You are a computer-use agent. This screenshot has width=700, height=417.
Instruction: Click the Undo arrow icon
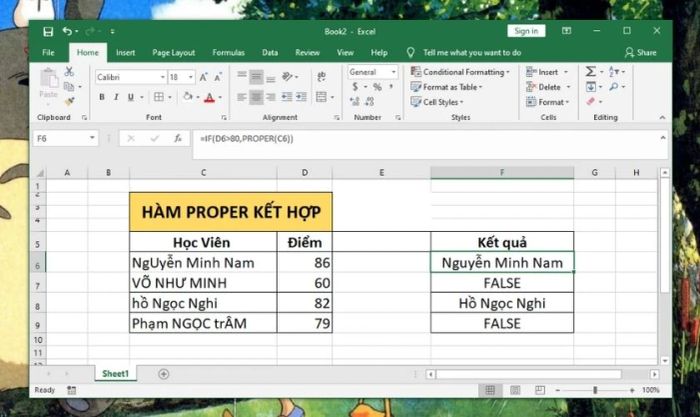tap(67, 31)
